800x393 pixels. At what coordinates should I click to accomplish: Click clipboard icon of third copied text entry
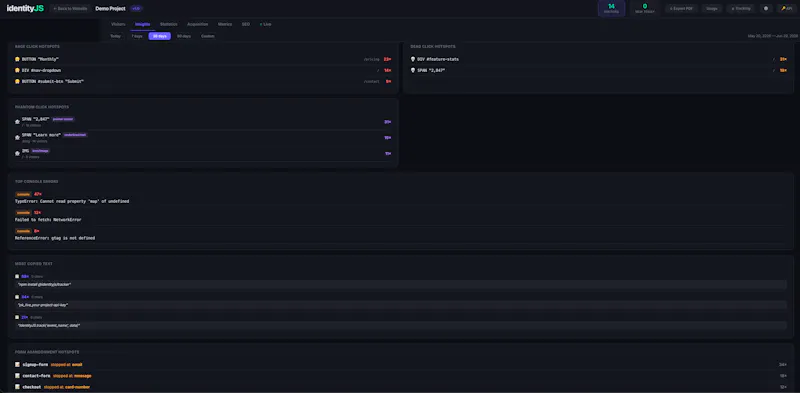click(x=17, y=317)
